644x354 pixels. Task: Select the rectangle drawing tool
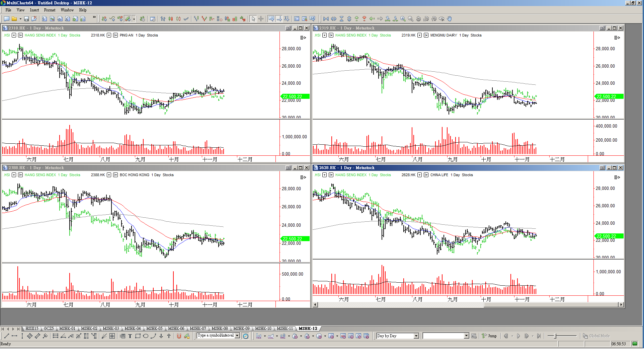tap(138, 336)
